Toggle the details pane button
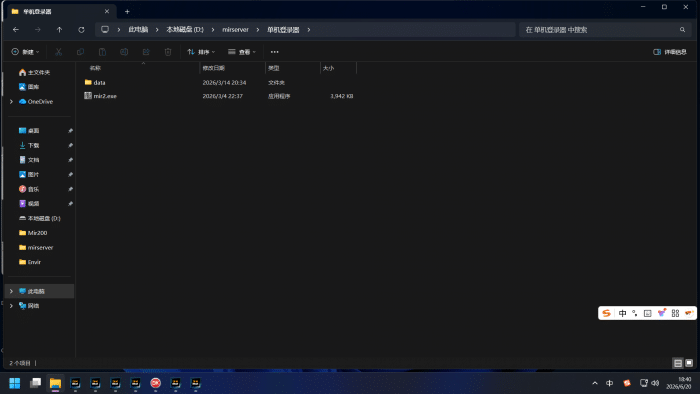Screen dimensions: 700x394 pos(670,52)
